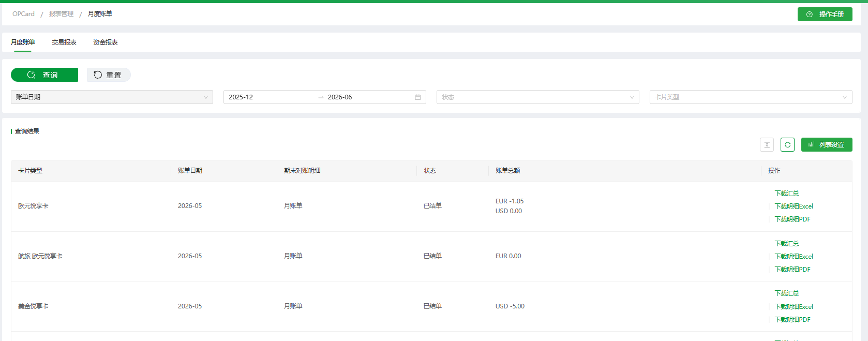Click USD 0.00 amount

tap(508, 211)
